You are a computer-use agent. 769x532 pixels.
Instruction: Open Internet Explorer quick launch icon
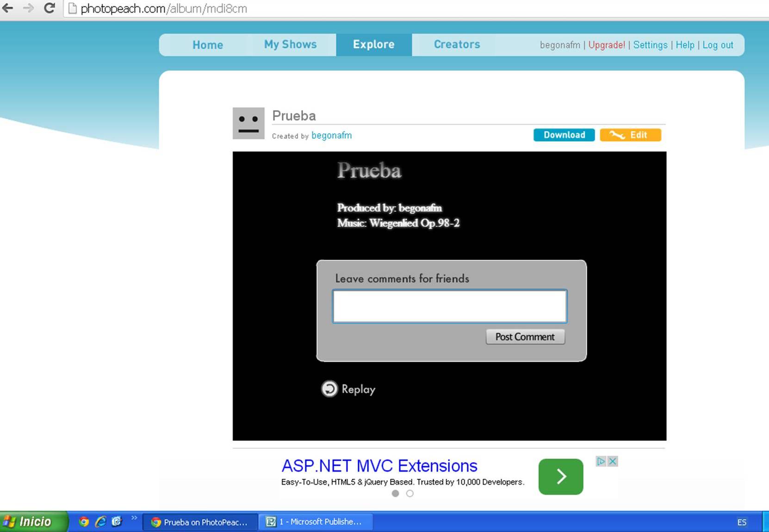tap(100, 522)
